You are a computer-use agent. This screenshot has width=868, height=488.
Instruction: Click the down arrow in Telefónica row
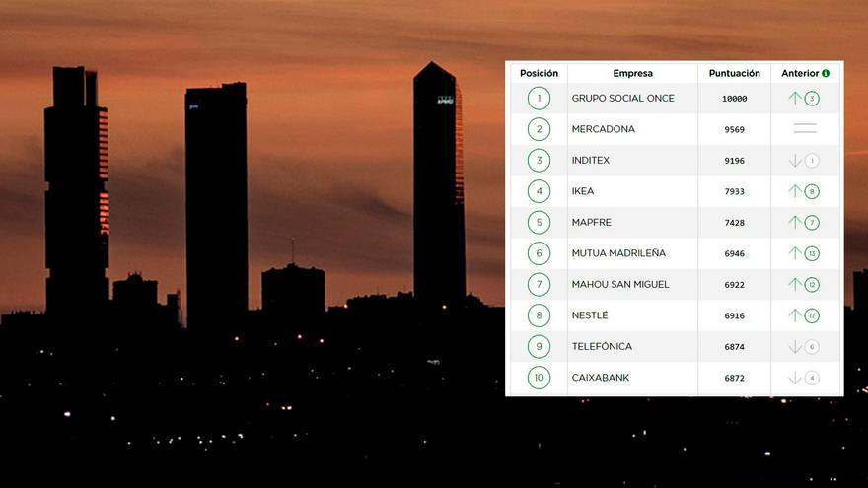pyautogui.click(x=795, y=346)
